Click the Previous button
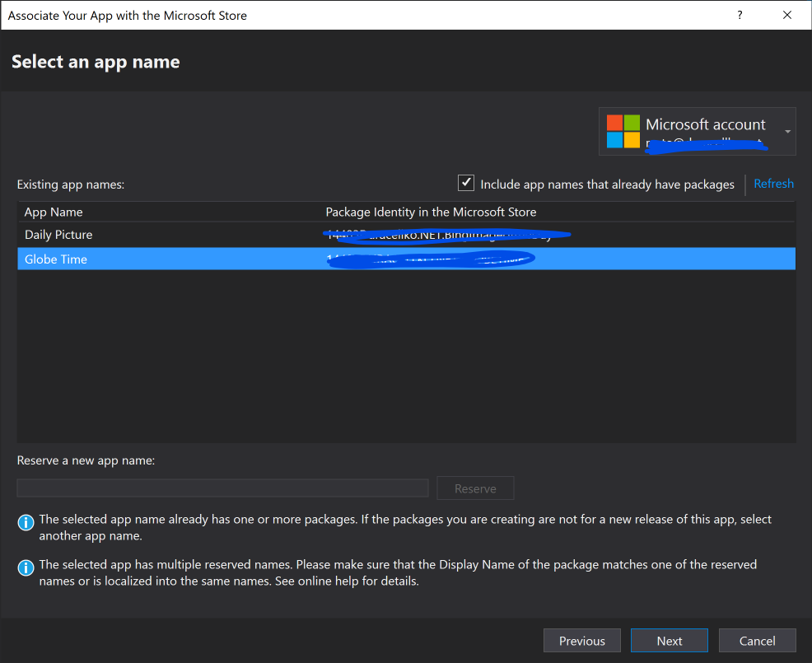The height and width of the screenshot is (663, 812). pos(582,641)
